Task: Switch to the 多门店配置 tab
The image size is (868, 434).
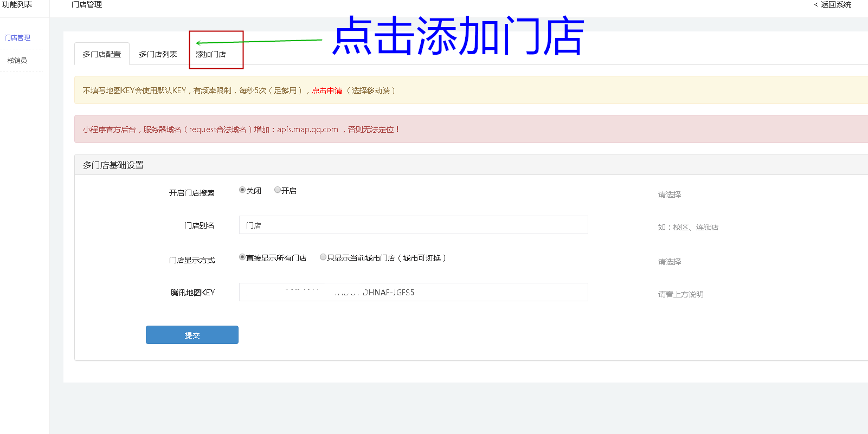Action: tap(102, 54)
